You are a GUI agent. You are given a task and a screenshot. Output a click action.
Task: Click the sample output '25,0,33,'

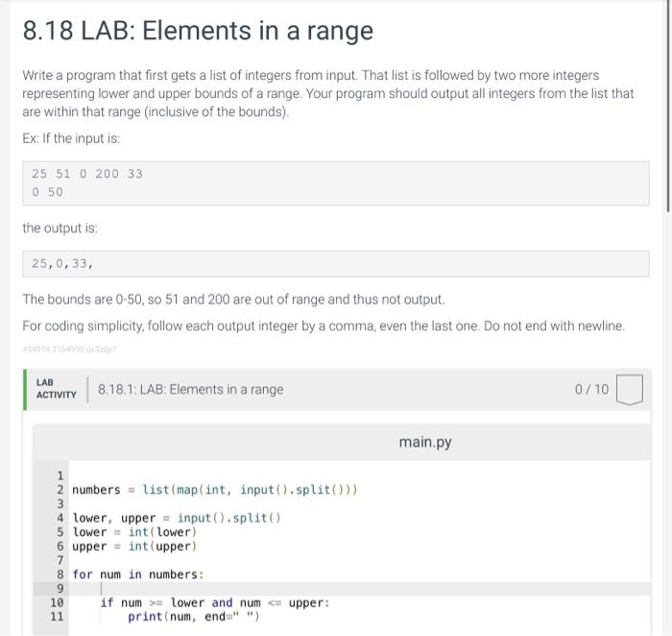click(x=62, y=263)
